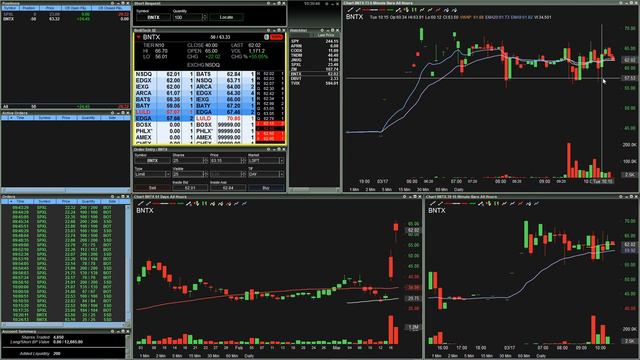The height and width of the screenshot is (360, 640).
Task: Click the Symbol field in Order Entry
Action: pyautogui.click(x=153, y=160)
